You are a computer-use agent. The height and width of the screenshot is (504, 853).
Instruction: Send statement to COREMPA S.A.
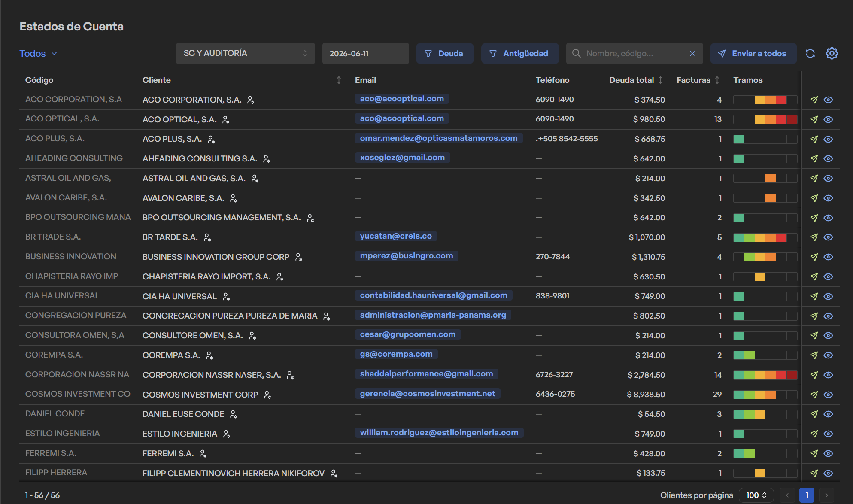tap(814, 355)
